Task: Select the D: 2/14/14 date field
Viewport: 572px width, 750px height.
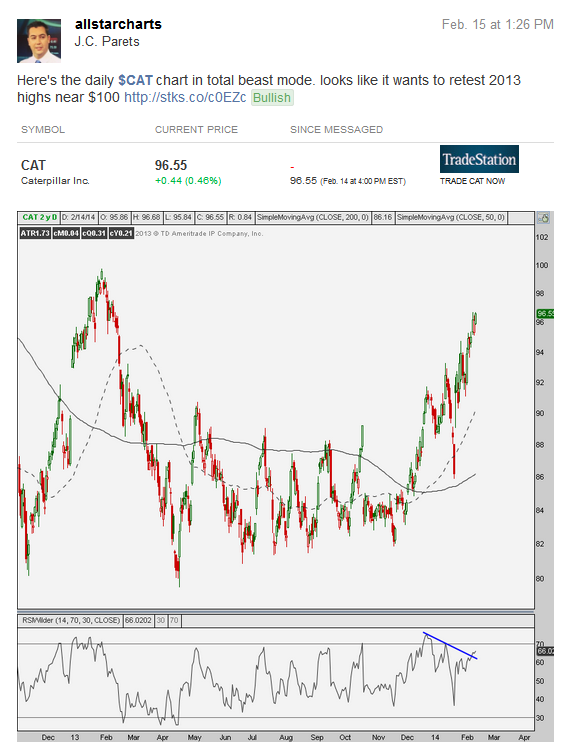Action: (x=78, y=217)
